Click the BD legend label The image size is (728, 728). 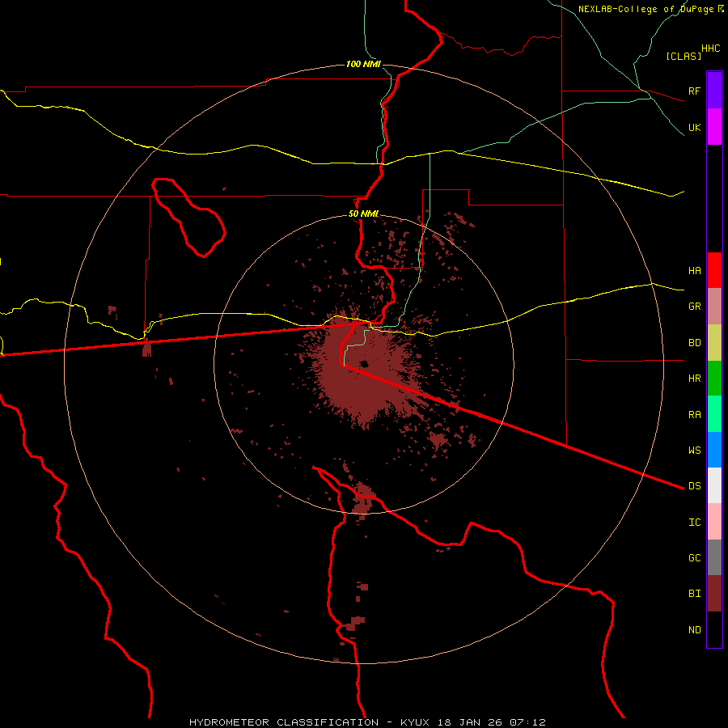694,343
